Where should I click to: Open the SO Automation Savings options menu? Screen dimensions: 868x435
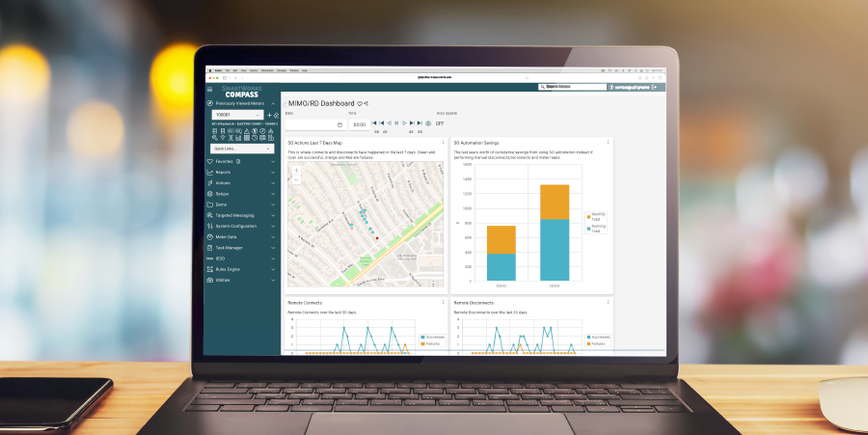tap(608, 142)
